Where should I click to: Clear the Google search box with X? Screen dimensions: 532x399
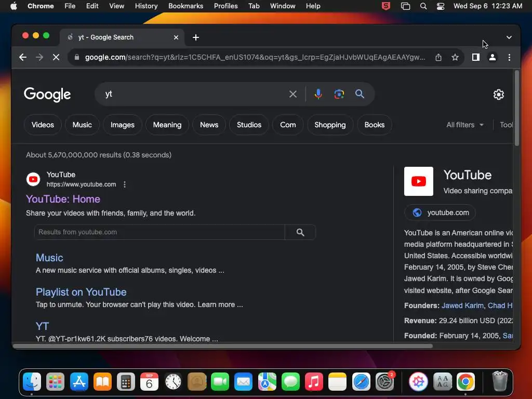coord(293,94)
